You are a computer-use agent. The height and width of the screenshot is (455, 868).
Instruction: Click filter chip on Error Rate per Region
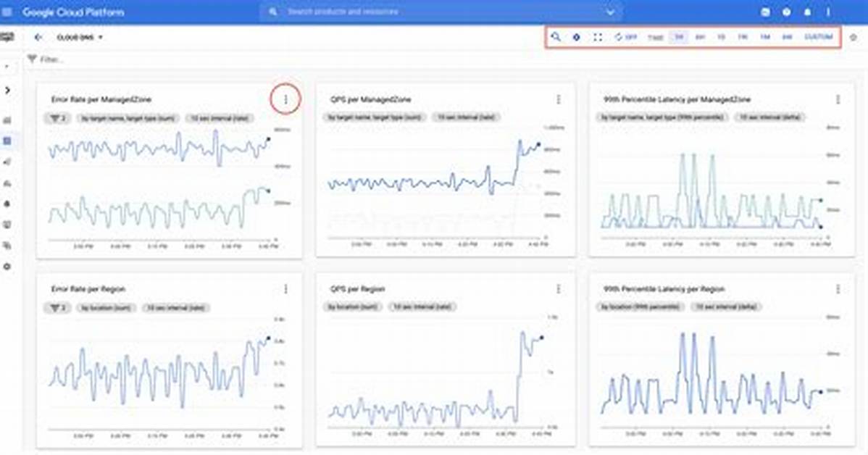coord(57,308)
